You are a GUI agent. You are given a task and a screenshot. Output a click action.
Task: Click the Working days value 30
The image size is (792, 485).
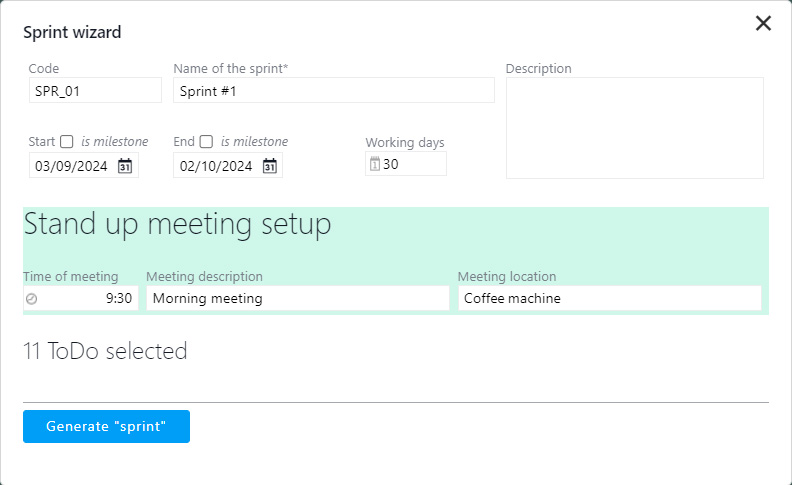tap(412, 164)
